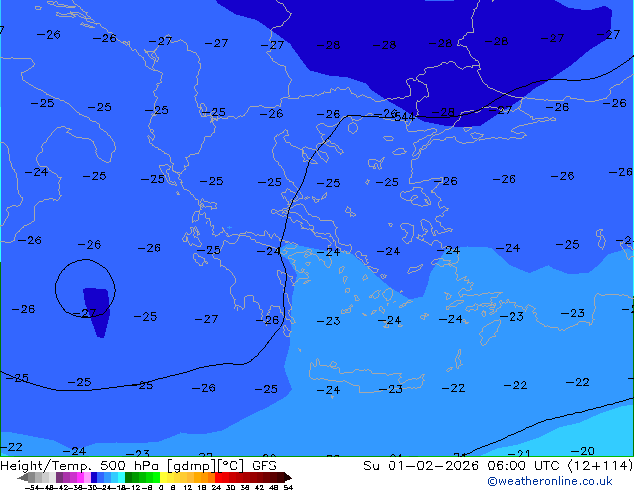This screenshot has width=634, height=490.
Task: Click the '(12+114)' forecast run label
Action: [600, 466]
